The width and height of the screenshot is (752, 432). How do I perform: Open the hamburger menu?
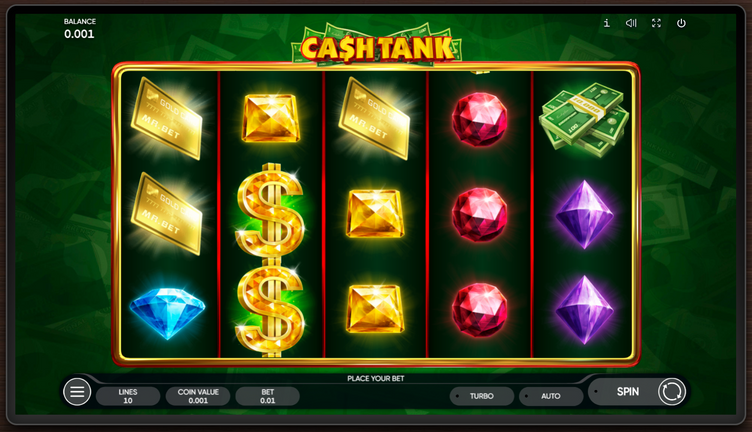coord(77,392)
